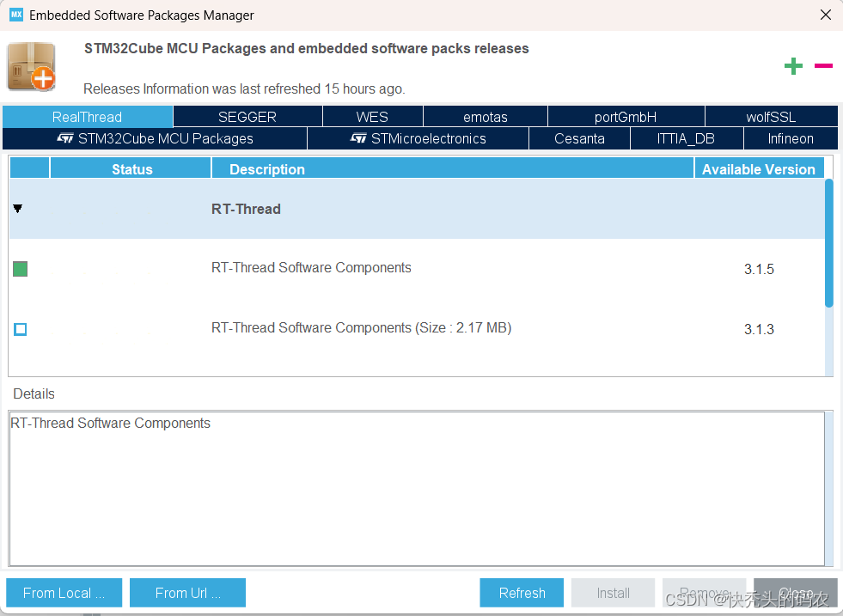Click the Details text area
The width and height of the screenshot is (843, 616).
(x=417, y=489)
